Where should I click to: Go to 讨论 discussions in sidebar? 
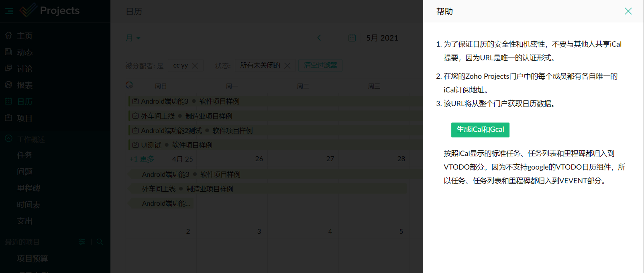click(x=24, y=68)
